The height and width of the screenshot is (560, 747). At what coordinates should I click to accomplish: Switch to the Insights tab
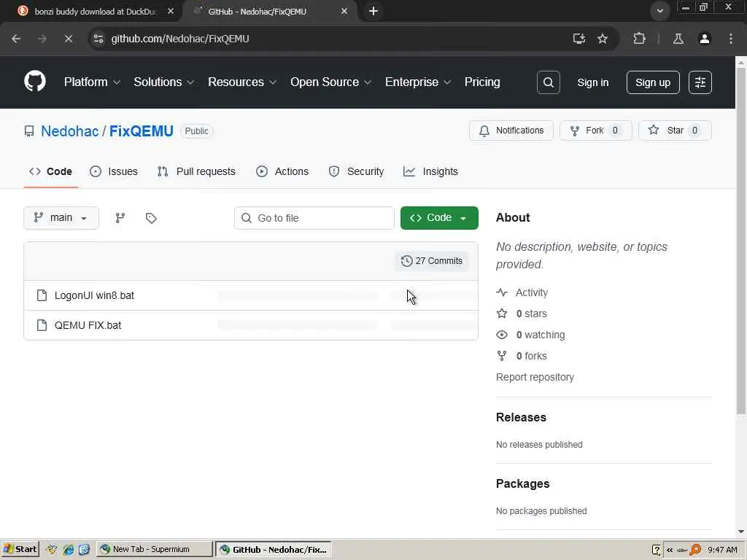coord(430,171)
